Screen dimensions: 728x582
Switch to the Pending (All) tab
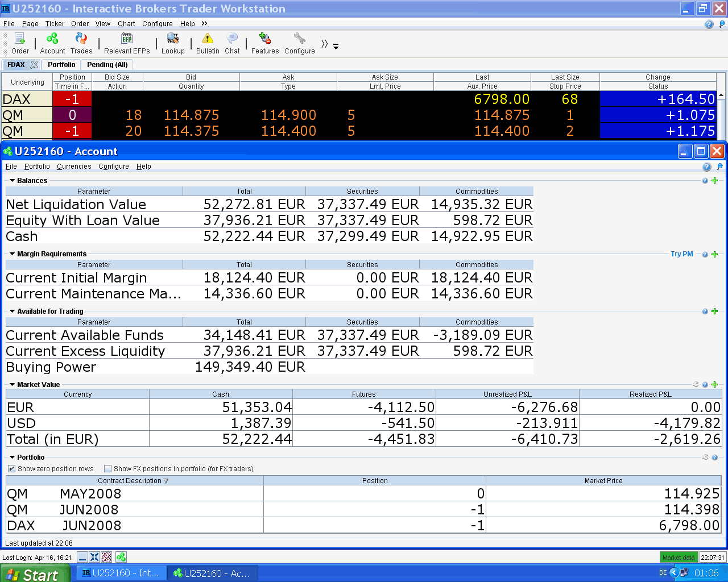[107, 65]
